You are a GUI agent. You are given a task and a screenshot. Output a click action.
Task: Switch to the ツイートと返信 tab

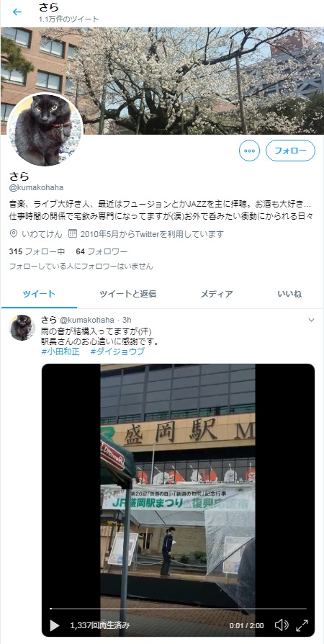pyautogui.click(x=127, y=294)
